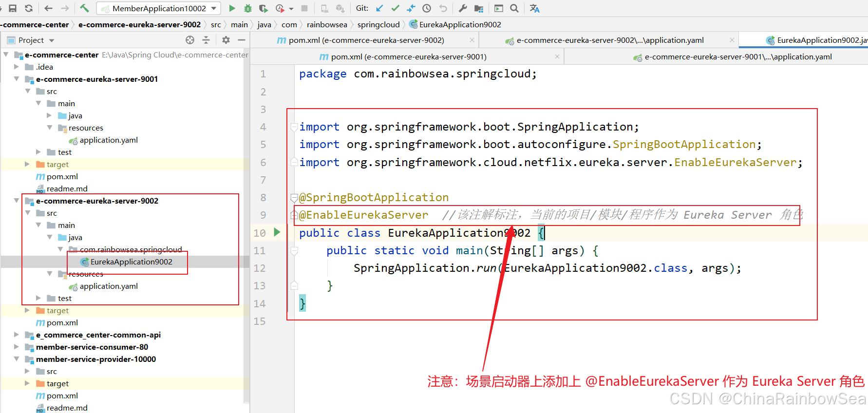
Task: Expand e_commerce_center-common-api module
Action: (x=17, y=335)
